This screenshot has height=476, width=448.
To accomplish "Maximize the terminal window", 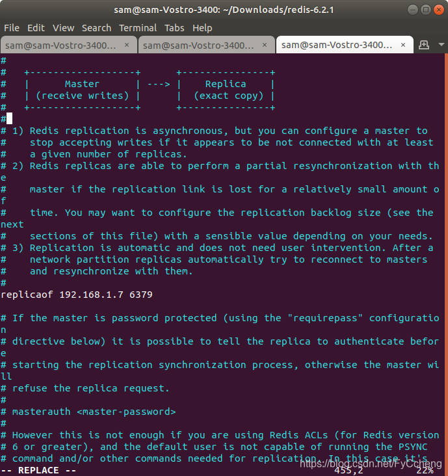I will [x=426, y=10].
